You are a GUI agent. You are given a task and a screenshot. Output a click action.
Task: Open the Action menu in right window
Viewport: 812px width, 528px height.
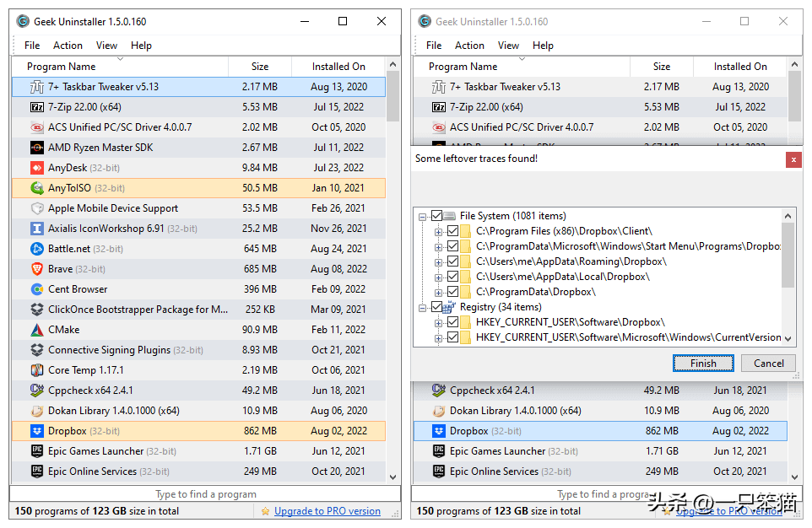click(x=469, y=46)
